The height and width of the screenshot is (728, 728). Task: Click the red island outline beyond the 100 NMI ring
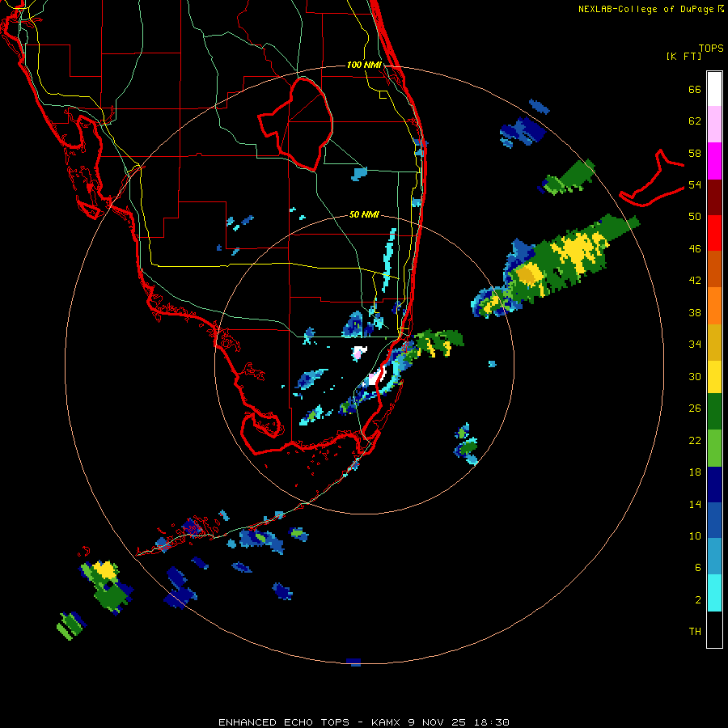pos(652,179)
